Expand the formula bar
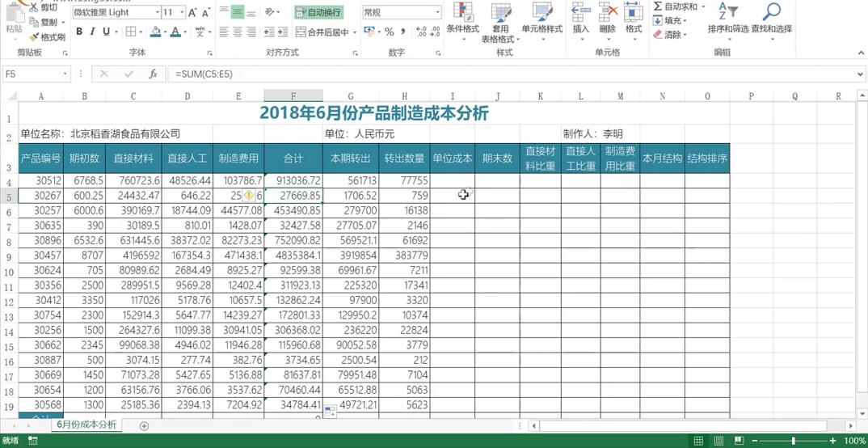 pos(860,74)
